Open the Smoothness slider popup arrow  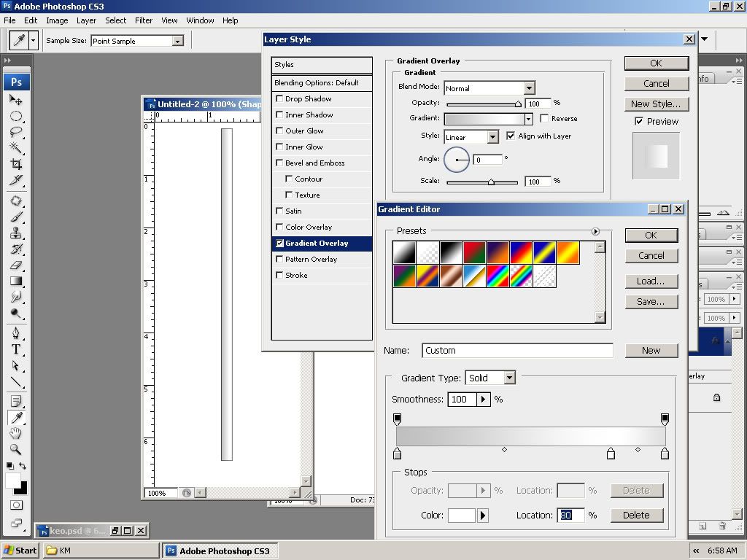483,399
